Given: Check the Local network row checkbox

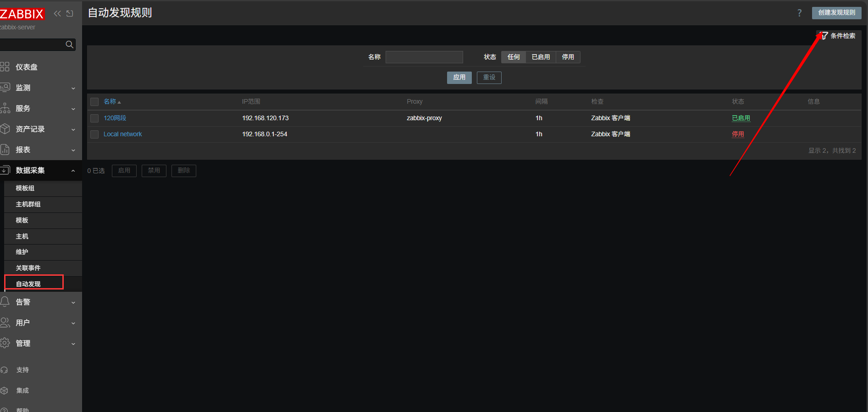Looking at the screenshot, I should click(x=94, y=134).
